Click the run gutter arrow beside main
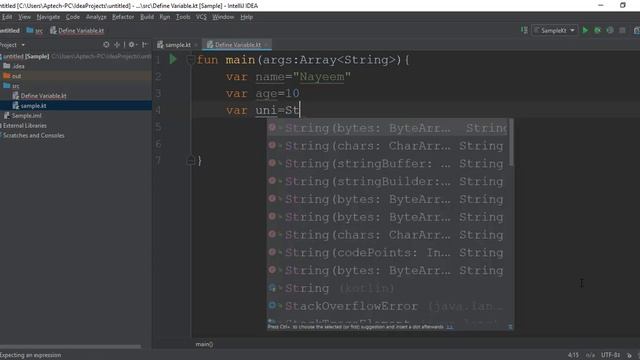 [173, 59]
